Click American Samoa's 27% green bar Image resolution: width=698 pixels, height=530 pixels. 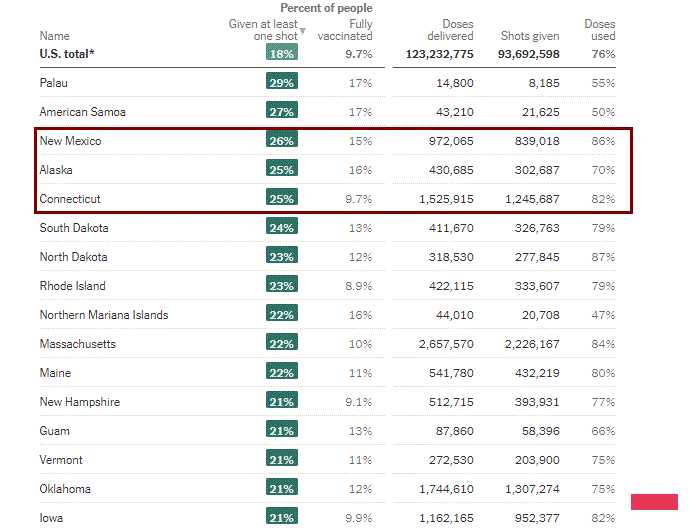[x=282, y=110]
